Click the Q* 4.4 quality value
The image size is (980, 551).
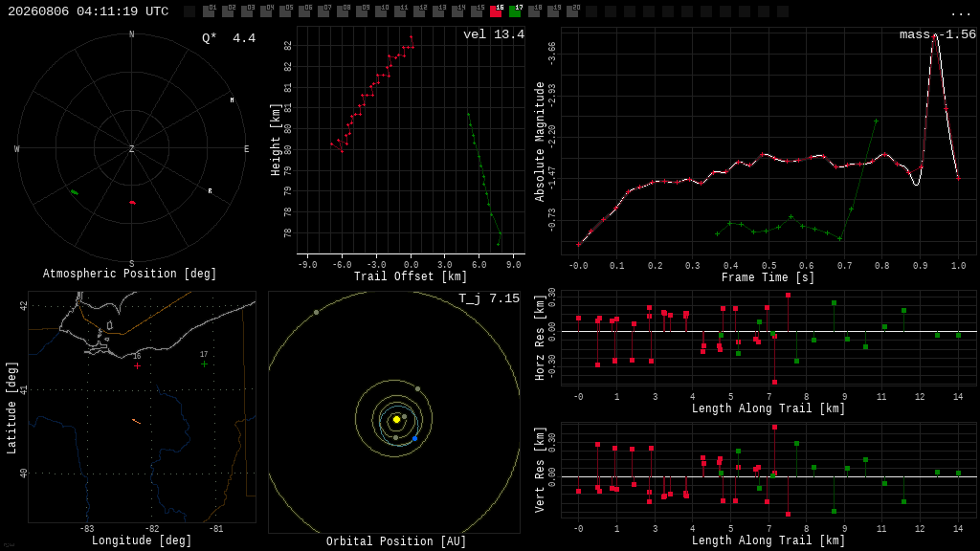[x=229, y=38]
